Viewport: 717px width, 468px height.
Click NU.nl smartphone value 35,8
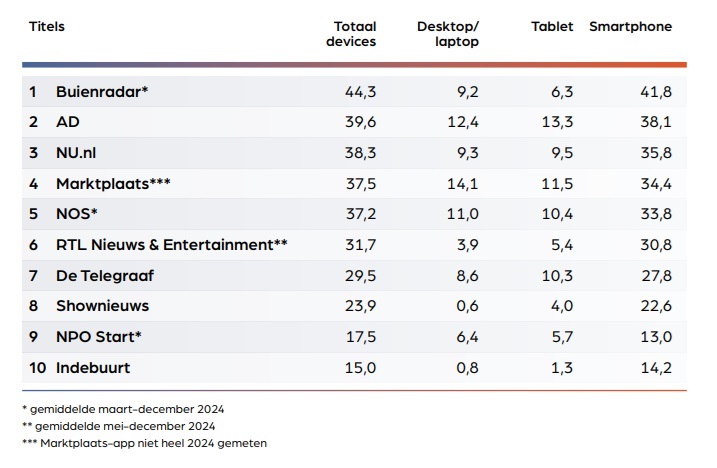[x=656, y=153]
